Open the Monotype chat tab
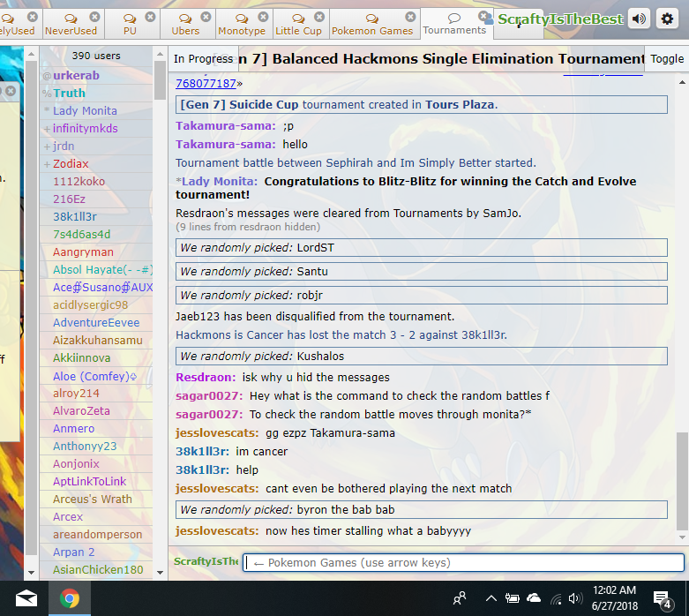Screen dimensions: 689x616 242,25
